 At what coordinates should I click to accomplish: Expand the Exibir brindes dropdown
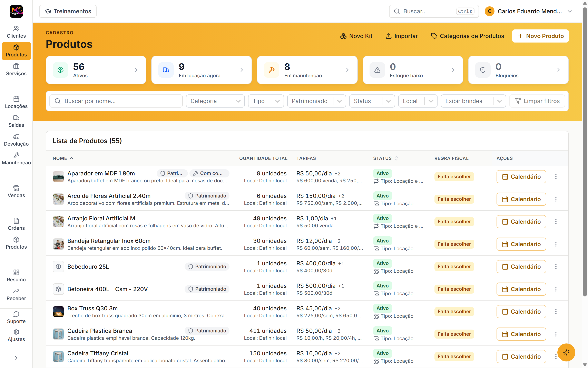click(x=473, y=101)
